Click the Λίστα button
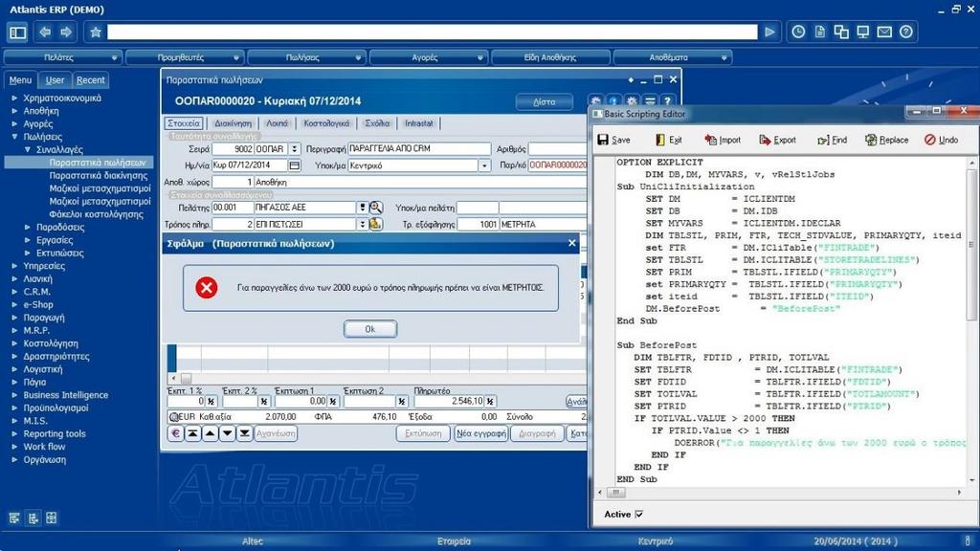Screen dimensions: 980x551 [x=545, y=101]
